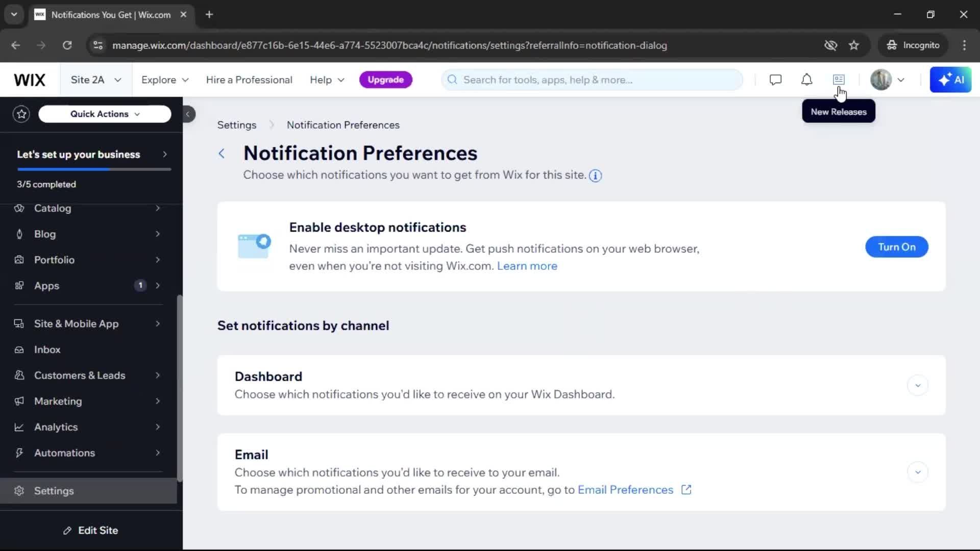Click the Marketing megaphone icon

tap(19, 402)
